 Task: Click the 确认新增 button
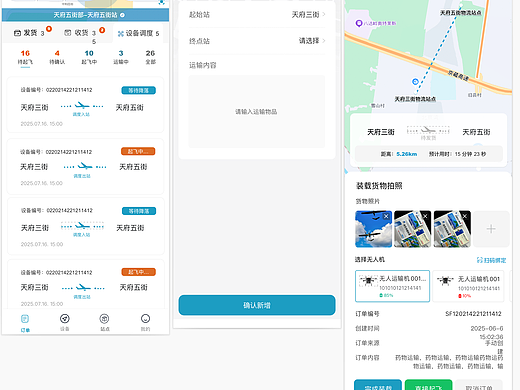tap(257, 305)
